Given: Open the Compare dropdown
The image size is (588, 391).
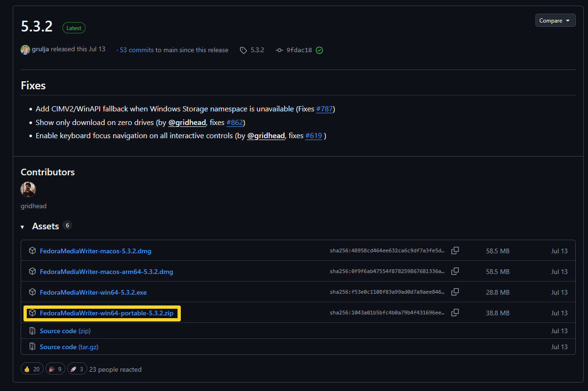Looking at the screenshot, I should (555, 21).
